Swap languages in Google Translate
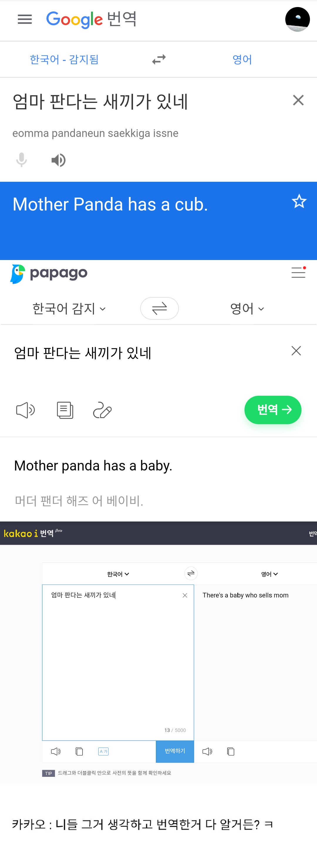This screenshot has height=868, width=317. click(159, 60)
